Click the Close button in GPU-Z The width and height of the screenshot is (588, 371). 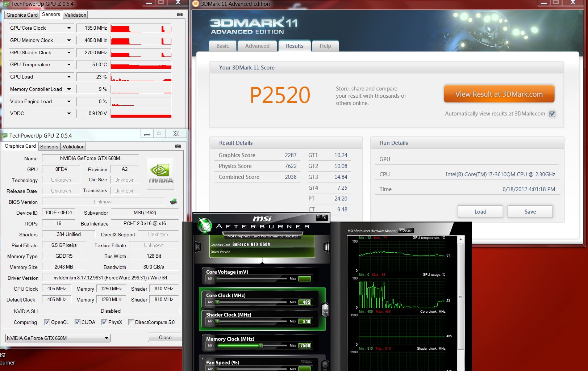pyautogui.click(x=165, y=337)
